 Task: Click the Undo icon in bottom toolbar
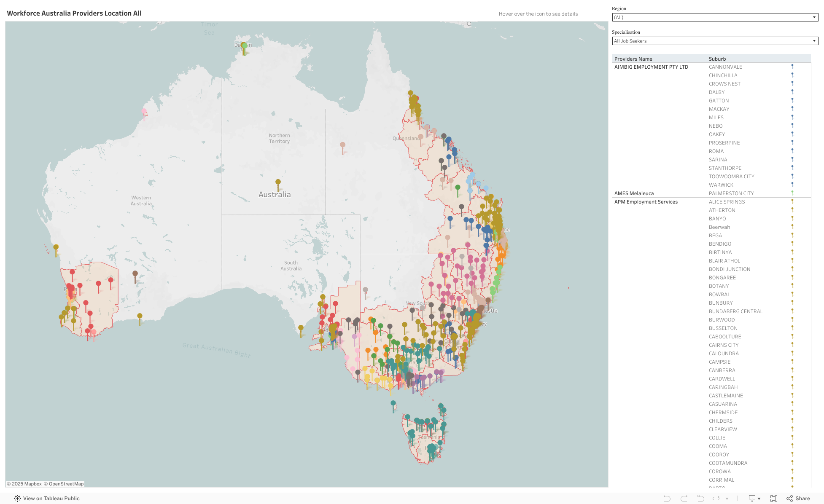tap(667, 498)
